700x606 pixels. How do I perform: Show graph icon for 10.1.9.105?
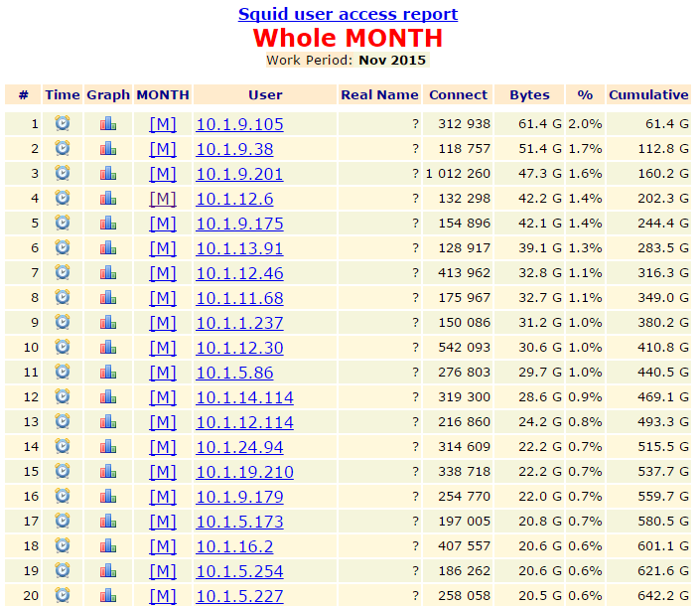pyautogui.click(x=108, y=123)
